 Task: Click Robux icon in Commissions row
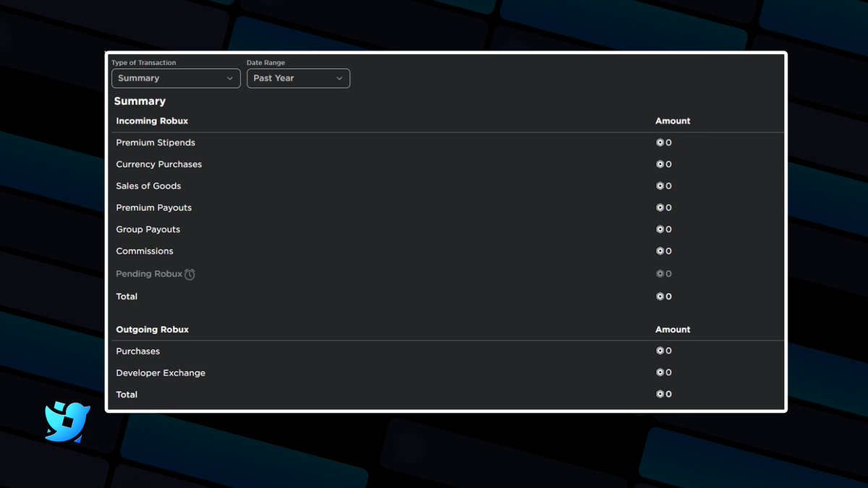coord(660,251)
